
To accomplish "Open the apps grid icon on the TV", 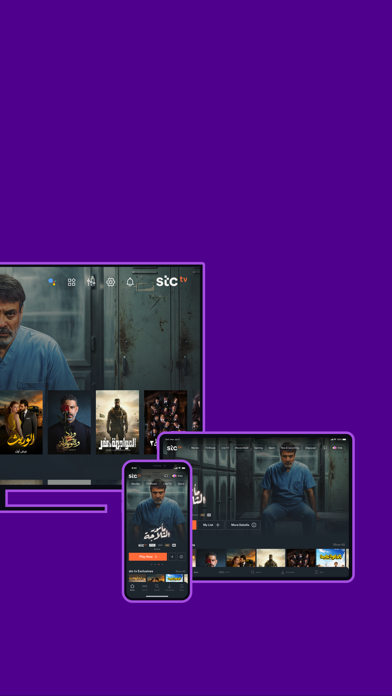I will pyautogui.click(x=71, y=282).
